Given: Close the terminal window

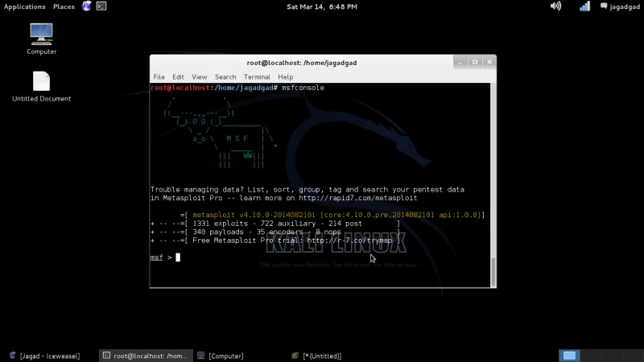Looking at the screenshot, I should (489, 62).
